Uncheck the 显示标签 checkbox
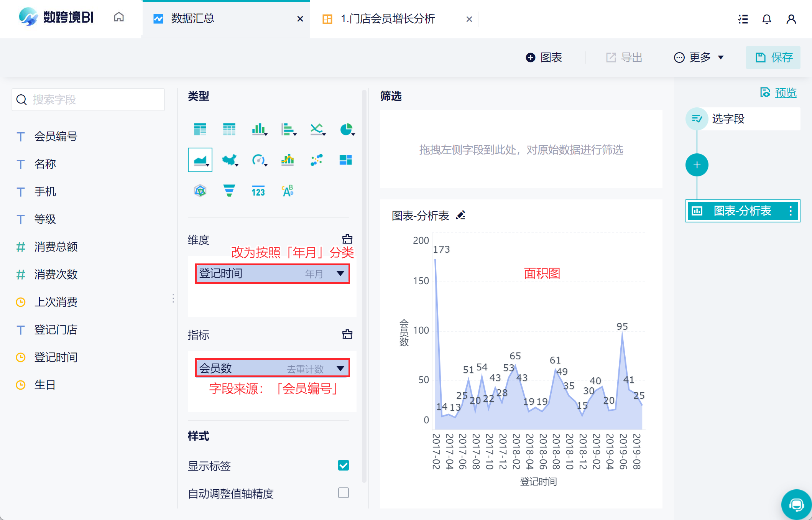This screenshot has width=812, height=520. point(344,465)
